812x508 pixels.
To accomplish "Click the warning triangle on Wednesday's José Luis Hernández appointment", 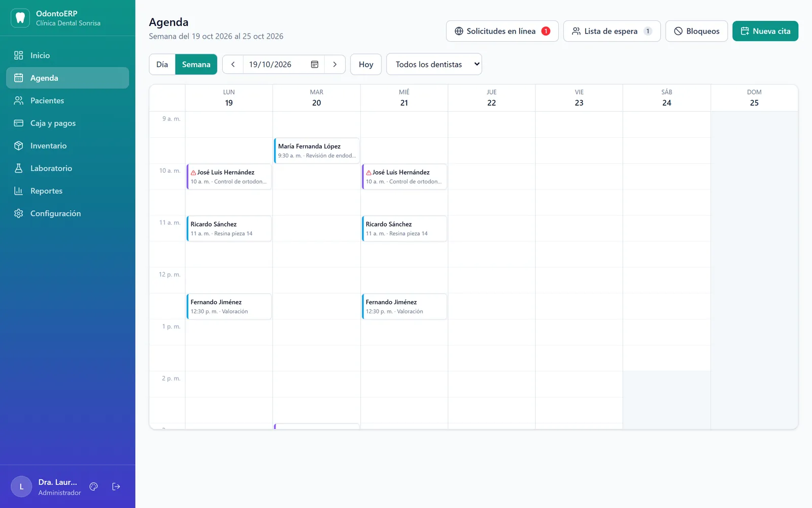I will [368, 173].
